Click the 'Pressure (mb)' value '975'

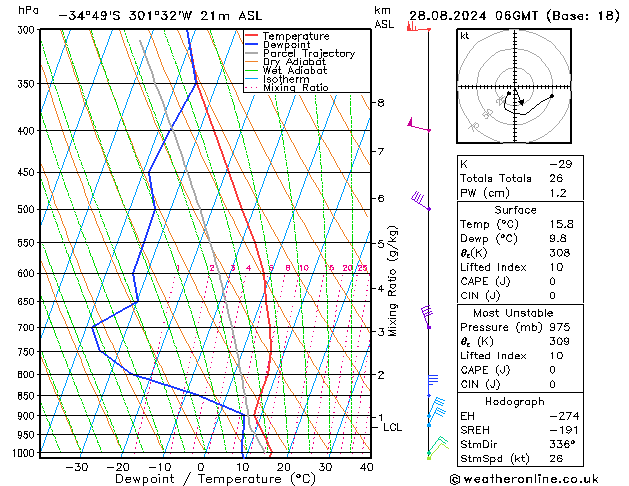560,327
